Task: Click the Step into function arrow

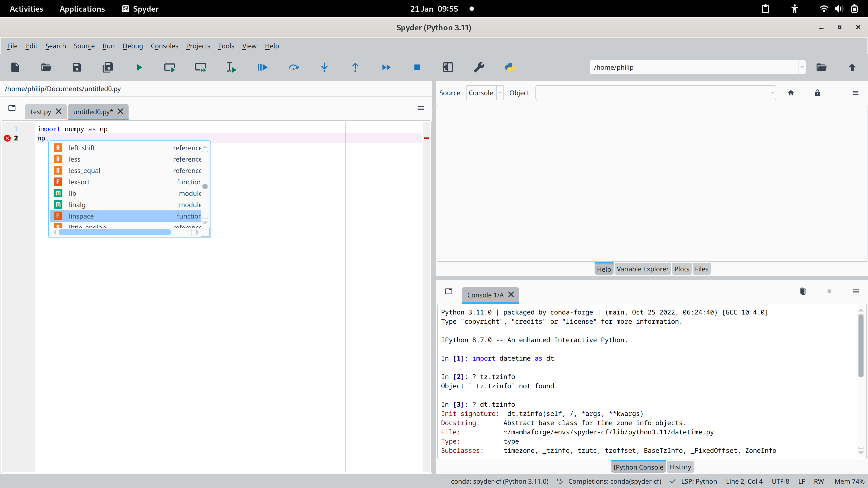Action: tap(324, 67)
